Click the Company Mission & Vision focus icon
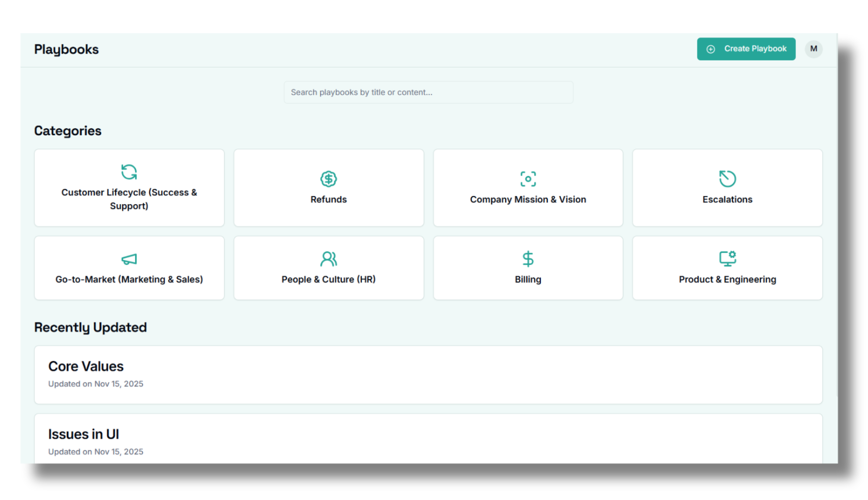 pyautogui.click(x=528, y=179)
